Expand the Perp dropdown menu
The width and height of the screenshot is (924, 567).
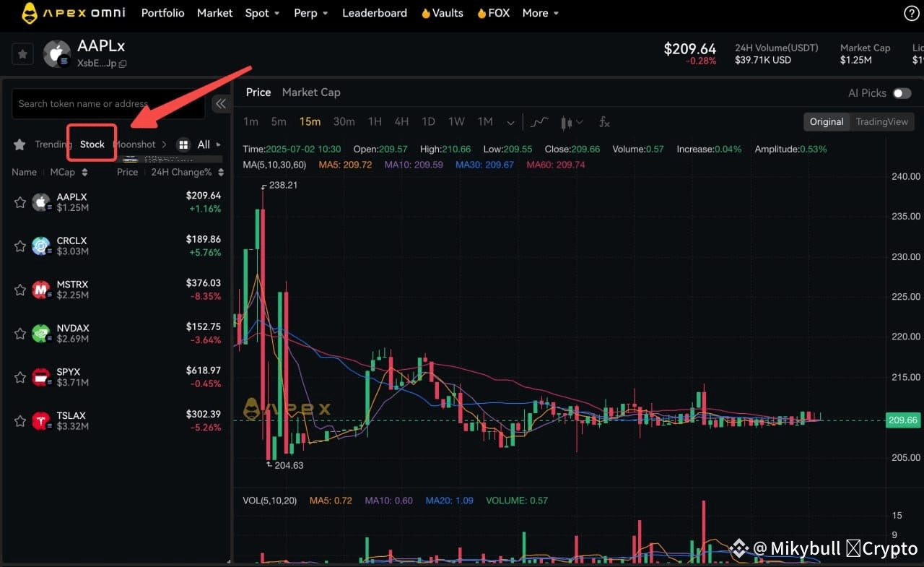(311, 13)
